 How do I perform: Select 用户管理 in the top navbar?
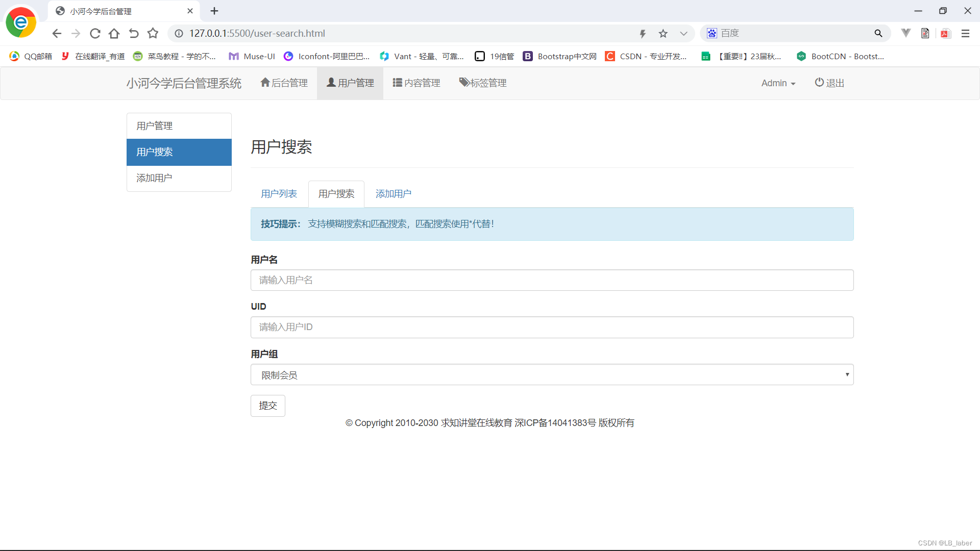pos(350,83)
